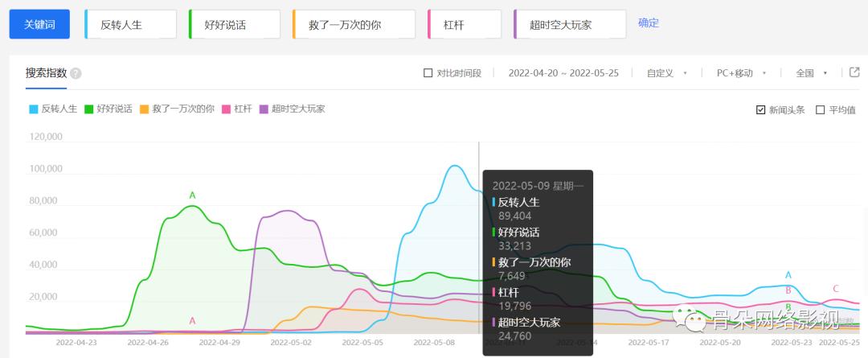Click the pink news marker B

(x=788, y=290)
